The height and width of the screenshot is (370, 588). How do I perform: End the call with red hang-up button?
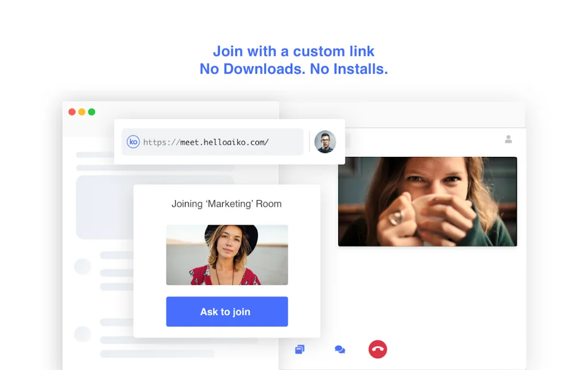(x=378, y=349)
